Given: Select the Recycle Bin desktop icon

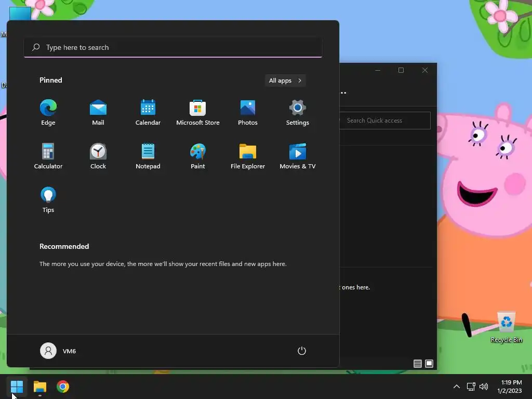Looking at the screenshot, I should tap(506, 327).
